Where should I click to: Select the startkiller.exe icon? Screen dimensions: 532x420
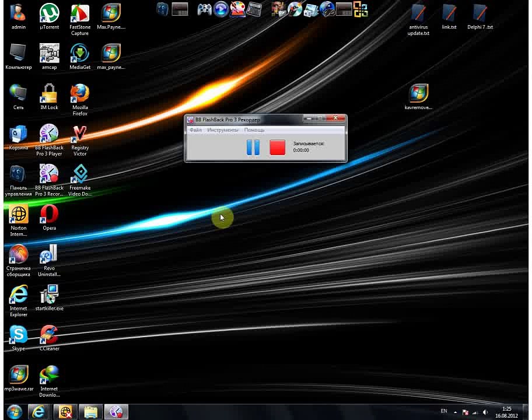click(x=49, y=298)
